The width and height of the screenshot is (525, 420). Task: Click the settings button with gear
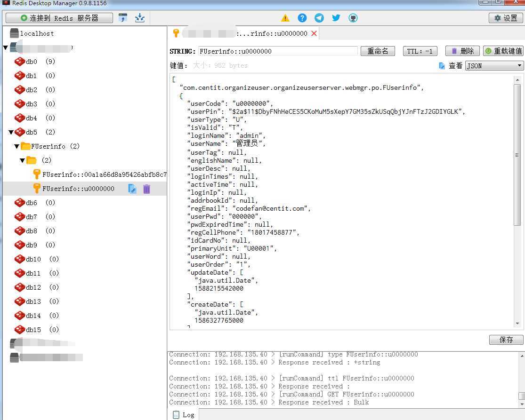point(506,18)
